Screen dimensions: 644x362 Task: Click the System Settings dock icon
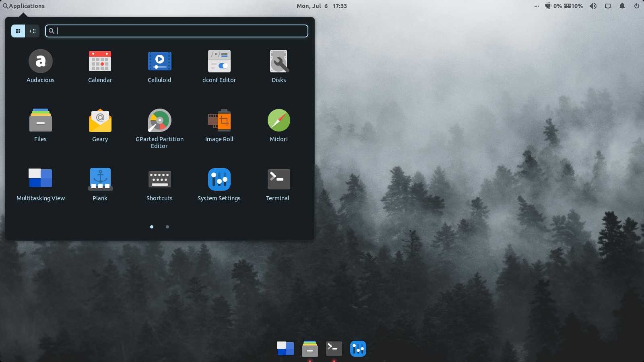(358, 348)
